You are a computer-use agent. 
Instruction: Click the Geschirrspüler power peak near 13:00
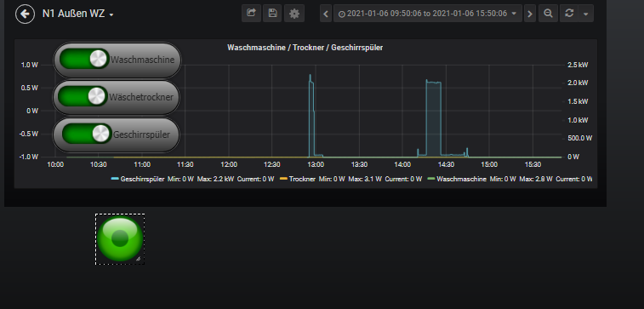click(x=310, y=77)
